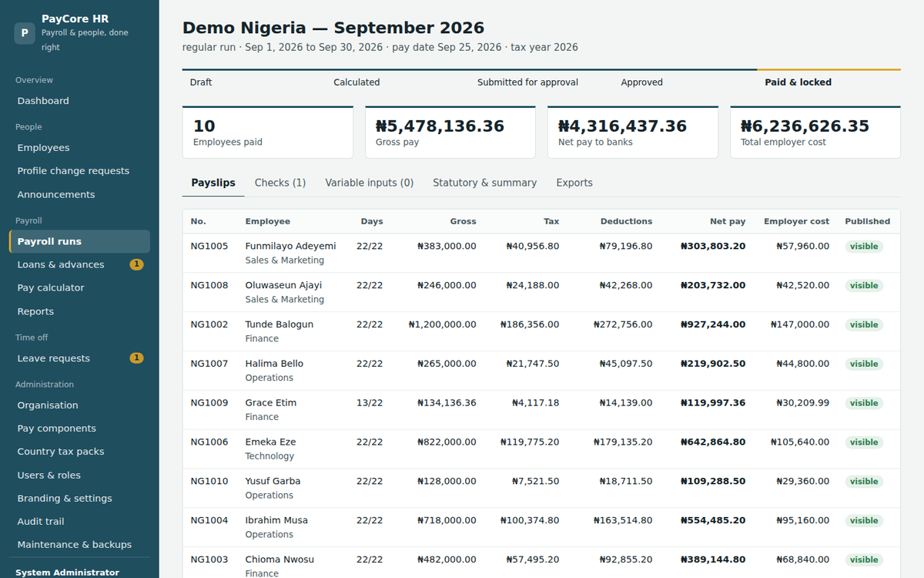Screen dimensions: 924x578
Task: Click the Gross pay summary card
Action: pyautogui.click(x=450, y=133)
